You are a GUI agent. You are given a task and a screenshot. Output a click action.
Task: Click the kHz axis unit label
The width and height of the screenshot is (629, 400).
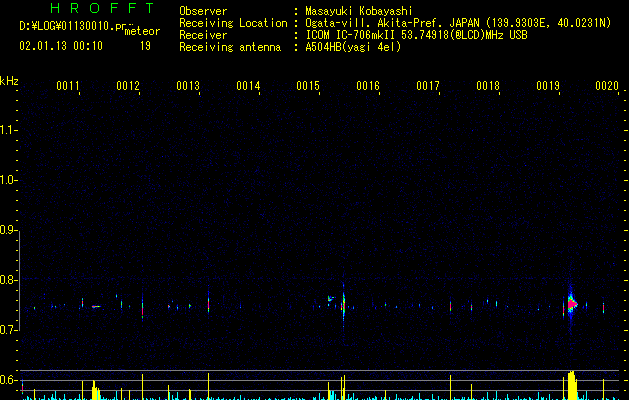pyautogui.click(x=9, y=81)
